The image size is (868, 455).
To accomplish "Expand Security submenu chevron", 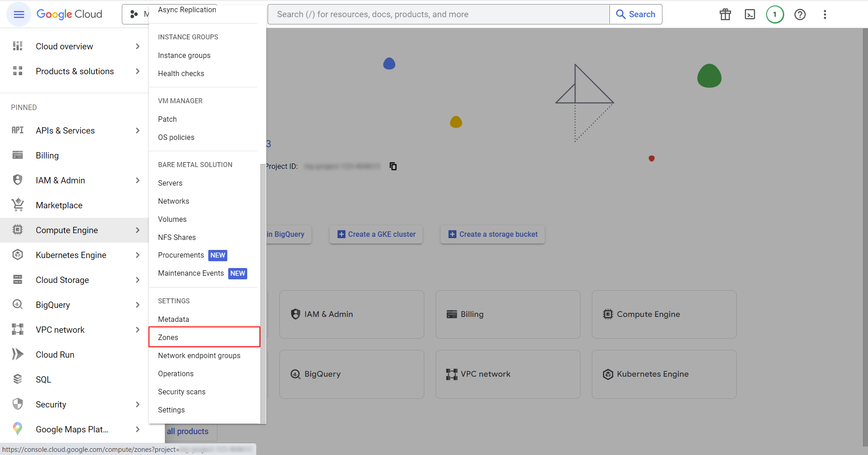I will click(138, 404).
